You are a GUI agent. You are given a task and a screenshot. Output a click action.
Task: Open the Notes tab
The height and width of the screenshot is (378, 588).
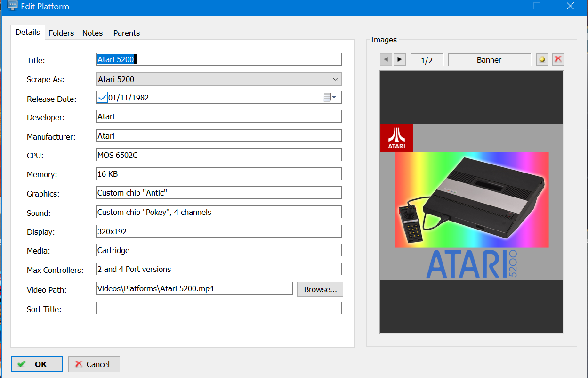[x=92, y=33]
